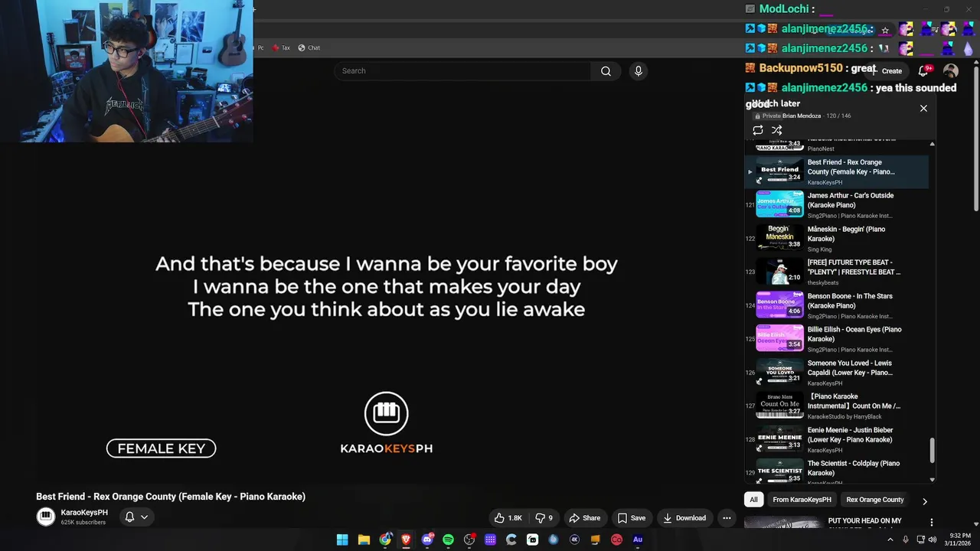Like the video (1.8K)
This screenshot has height=551, width=980.
click(508, 518)
